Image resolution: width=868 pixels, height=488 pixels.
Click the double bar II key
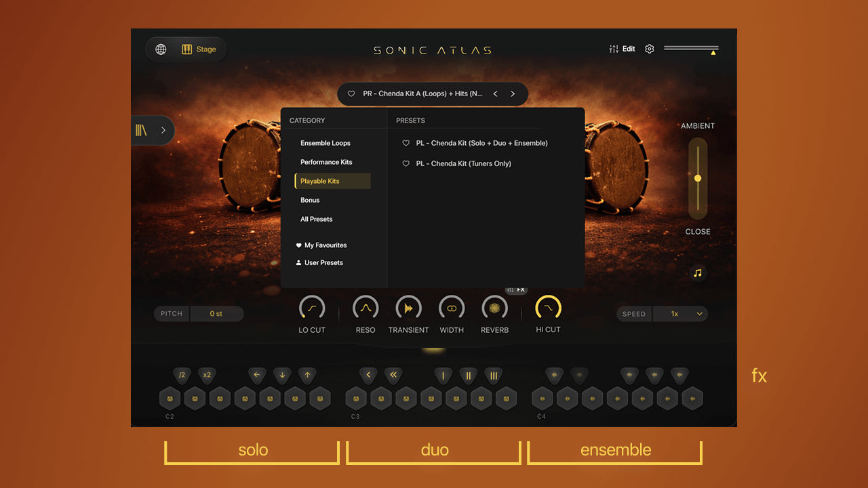[x=468, y=375]
